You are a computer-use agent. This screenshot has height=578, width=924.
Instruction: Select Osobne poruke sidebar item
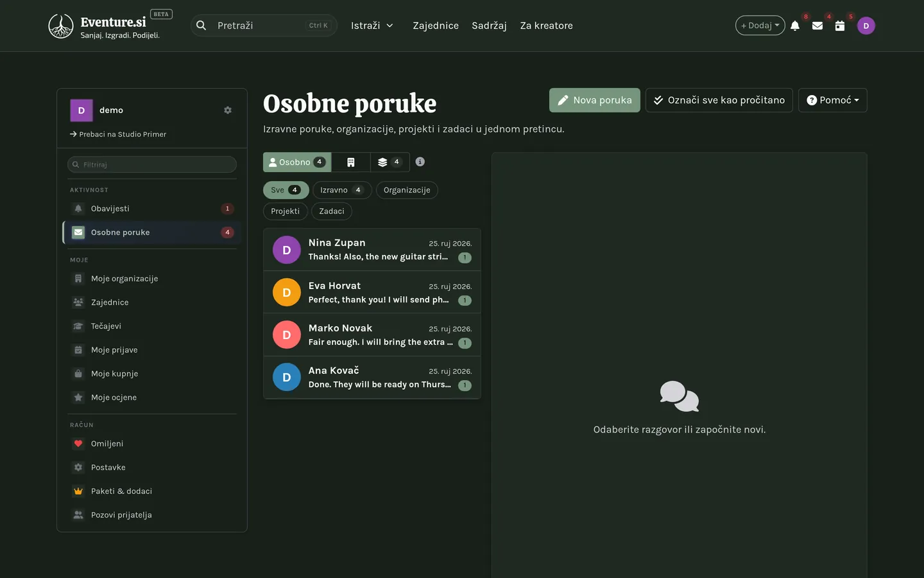point(151,232)
